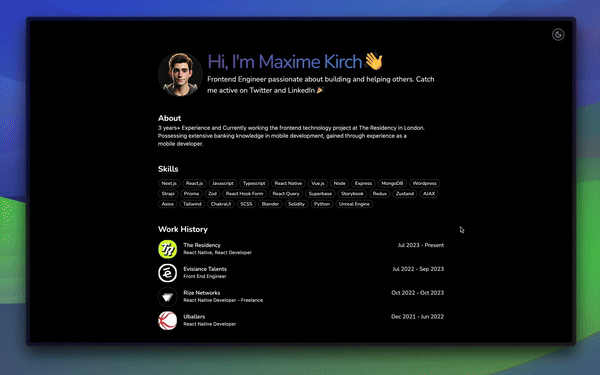Click "React Native Developer - Freelance" role text
Screen dimensions: 600x375
point(223,300)
